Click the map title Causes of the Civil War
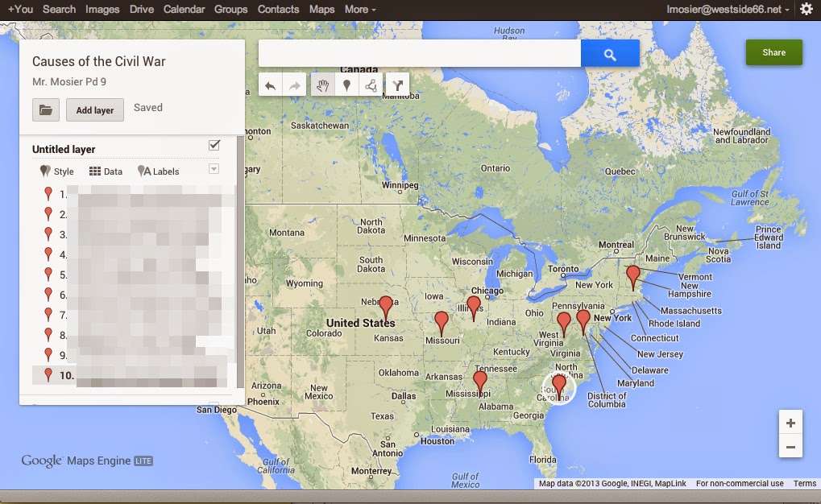The image size is (821, 504). coord(99,61)
